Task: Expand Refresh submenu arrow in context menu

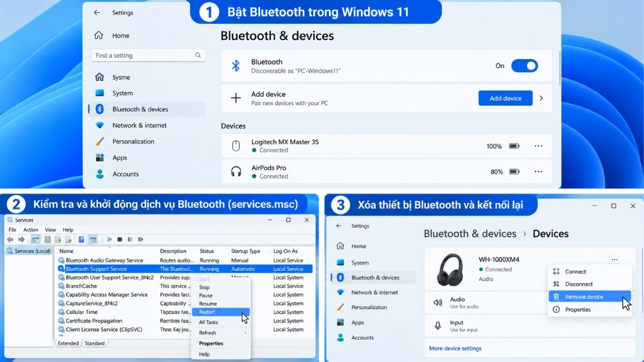Action: point(245,333)
